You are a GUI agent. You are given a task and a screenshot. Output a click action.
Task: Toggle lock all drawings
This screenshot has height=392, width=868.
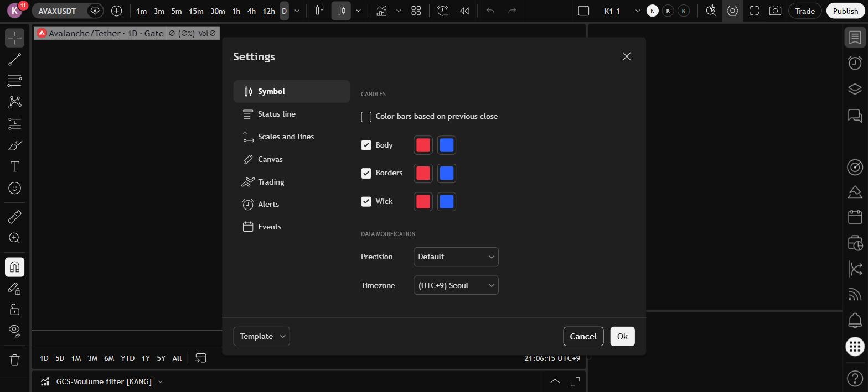pyautogui.click(x=14, y=310)
